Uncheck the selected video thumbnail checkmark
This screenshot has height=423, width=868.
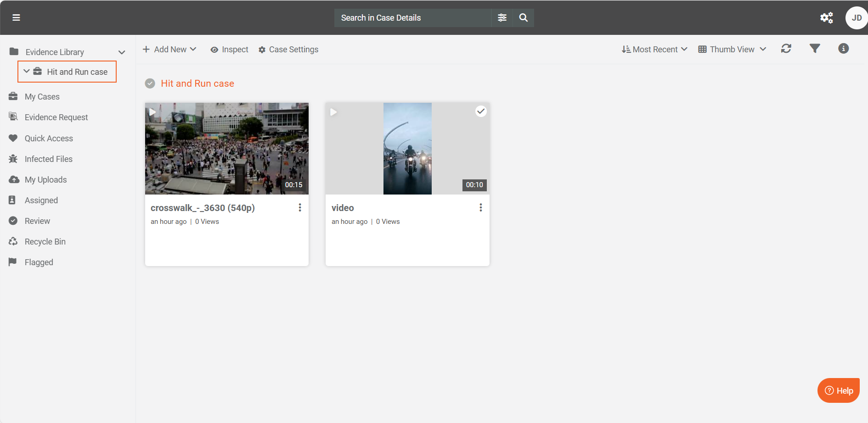tap(480, 111)
